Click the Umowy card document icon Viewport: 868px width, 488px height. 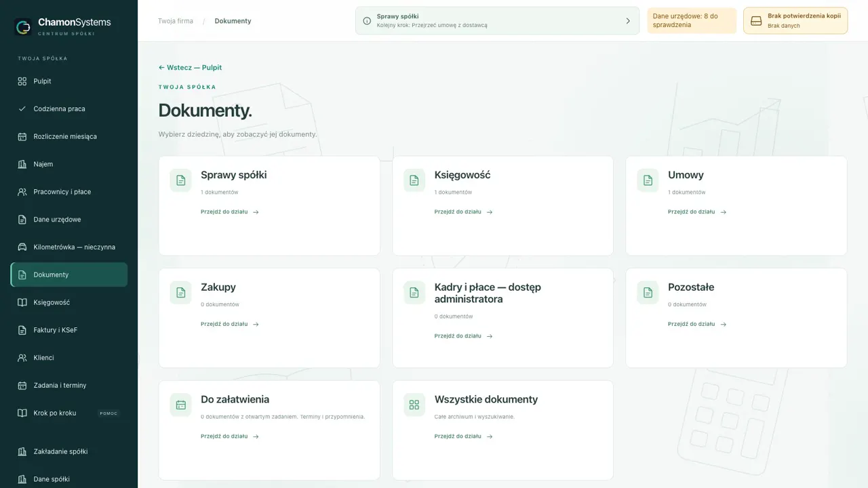click(648, 180)
